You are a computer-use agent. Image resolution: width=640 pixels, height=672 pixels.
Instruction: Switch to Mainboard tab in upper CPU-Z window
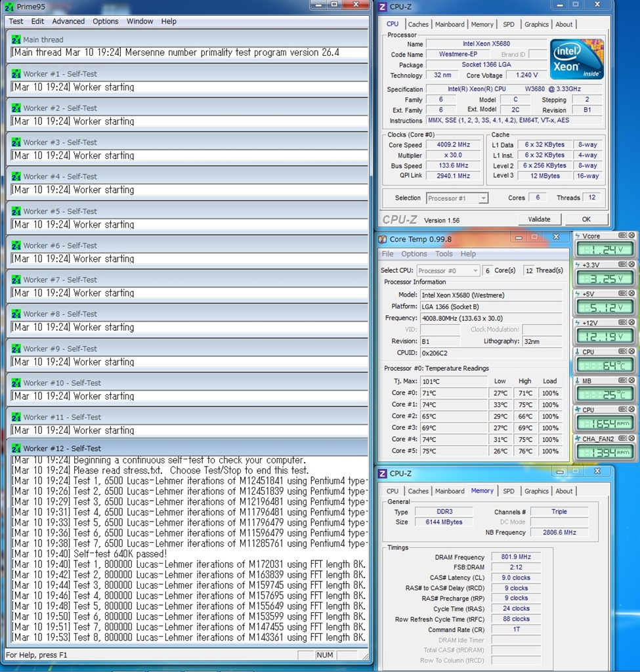pyautogui.click(x=450, y=24)
